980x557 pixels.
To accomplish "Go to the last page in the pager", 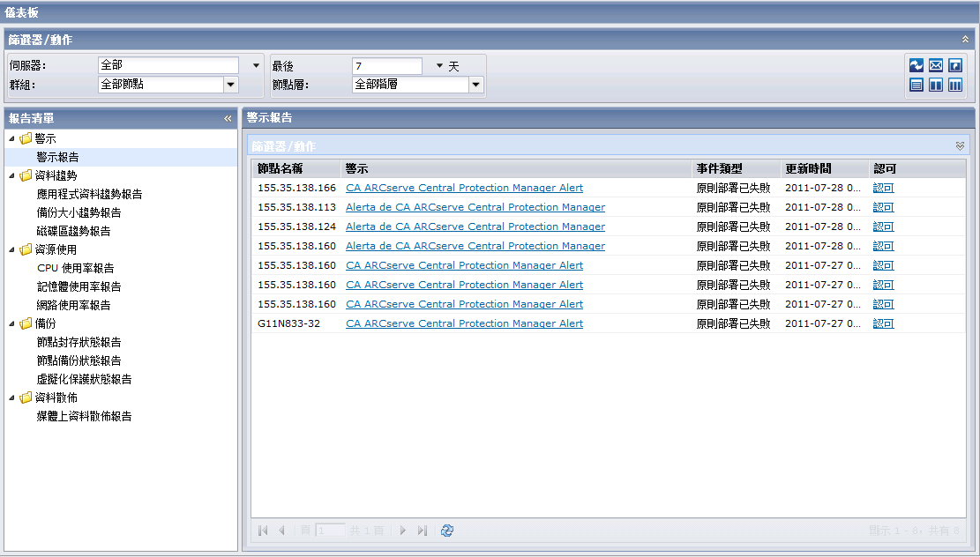I will pos(423,531).
